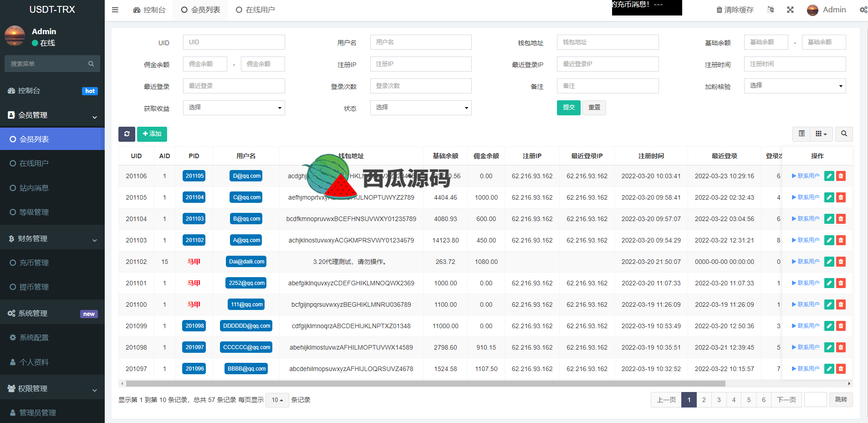Image resolution: width=868 pixels, height=423 pixels.
Task: Open 个人资料 in the sidebar
Action: click(x=52, y=362)
